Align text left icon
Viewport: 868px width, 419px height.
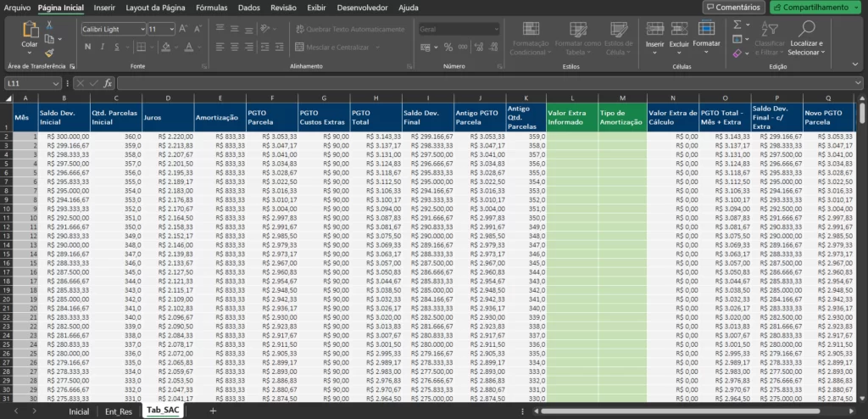pyautogui.click(x=220, y=47)
